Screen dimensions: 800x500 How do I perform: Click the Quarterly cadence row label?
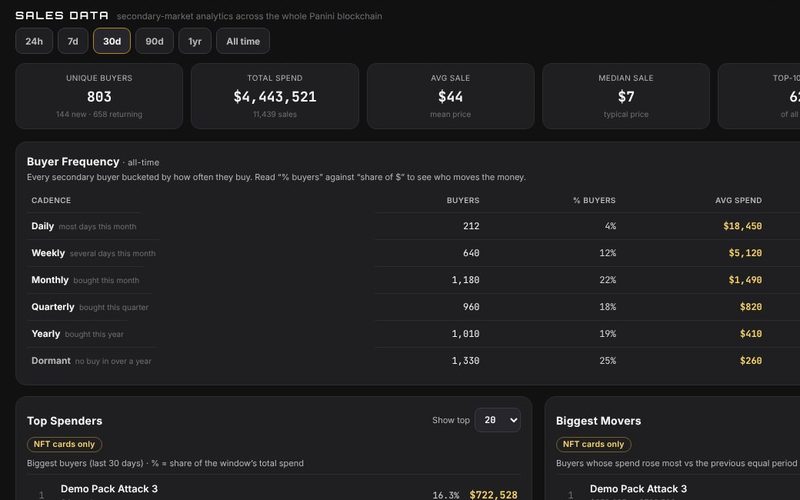[x=53, y=307]
